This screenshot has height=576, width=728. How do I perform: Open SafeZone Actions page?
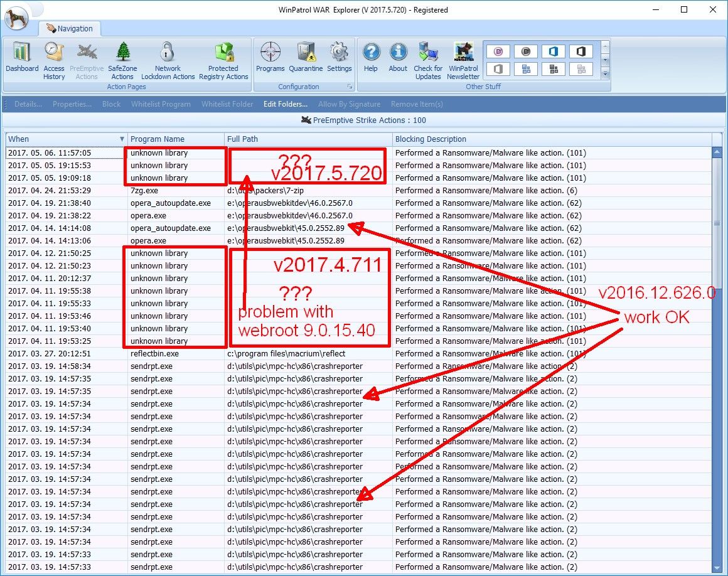[122, 61]
